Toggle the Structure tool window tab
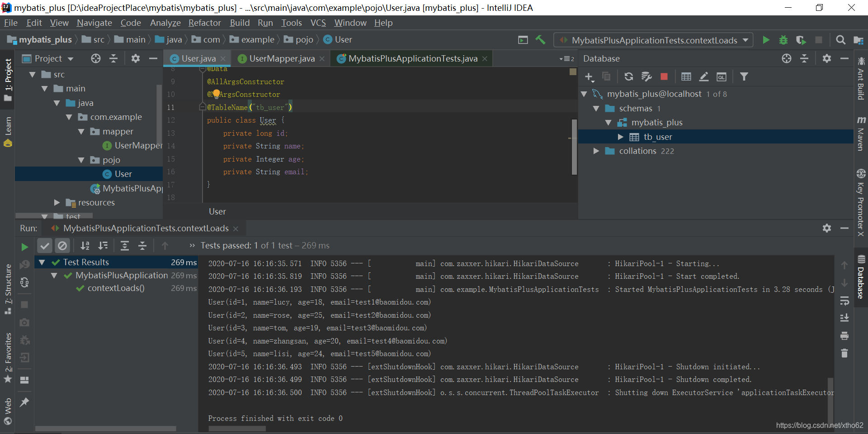Image resolution: width=868 pixels, height=434 pixels. point(8,289)
